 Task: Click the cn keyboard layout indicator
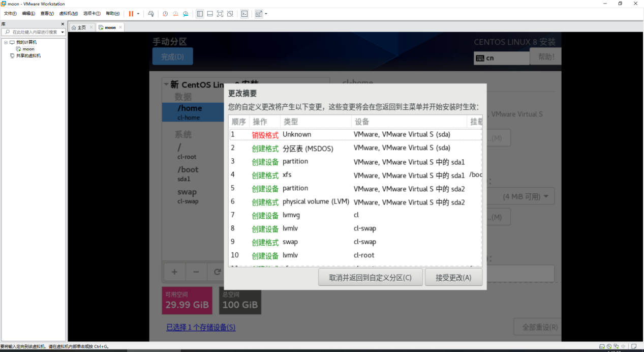click(x=501, y=56)
